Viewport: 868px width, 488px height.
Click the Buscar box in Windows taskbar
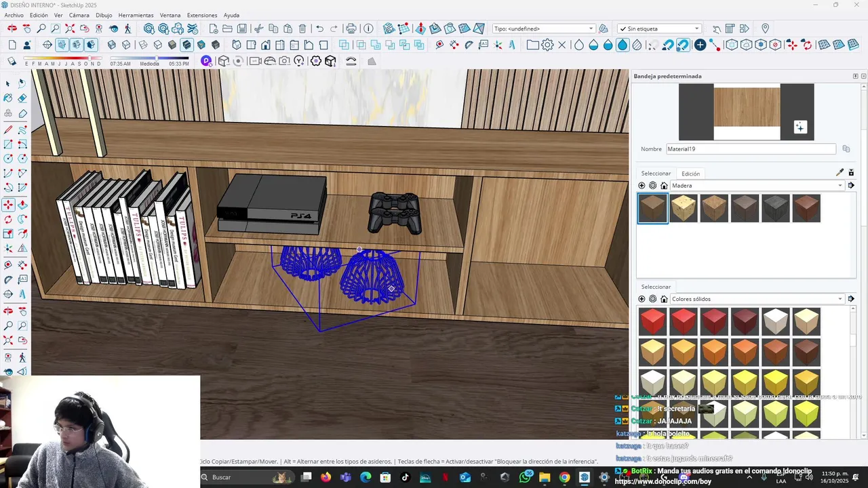248,477
